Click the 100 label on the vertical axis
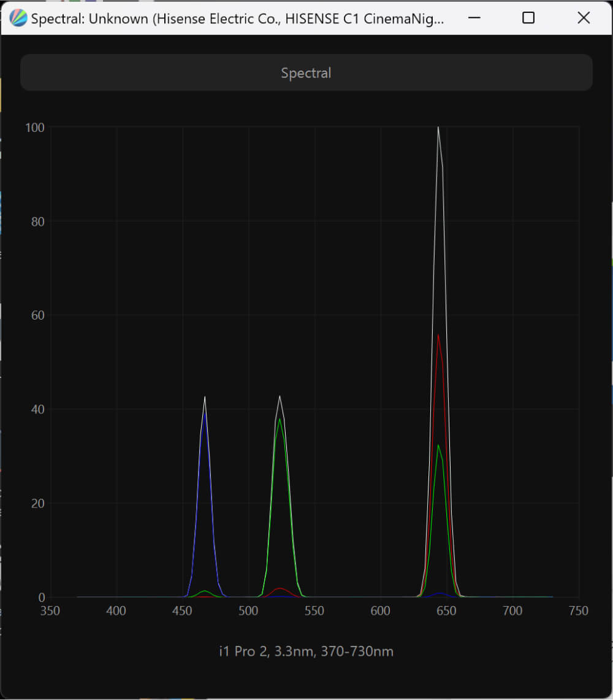The image size is (613, 700). pos(34,128)
